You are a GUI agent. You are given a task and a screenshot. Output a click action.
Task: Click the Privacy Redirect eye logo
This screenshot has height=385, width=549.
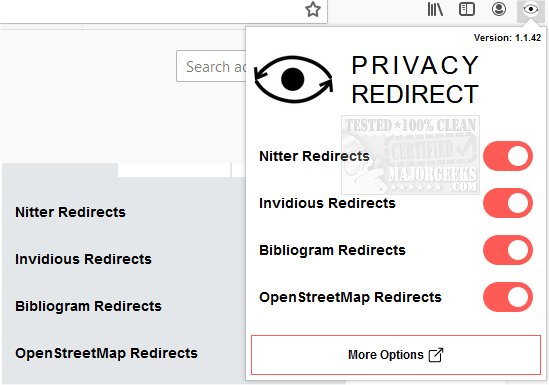click(x=293, y=79)
